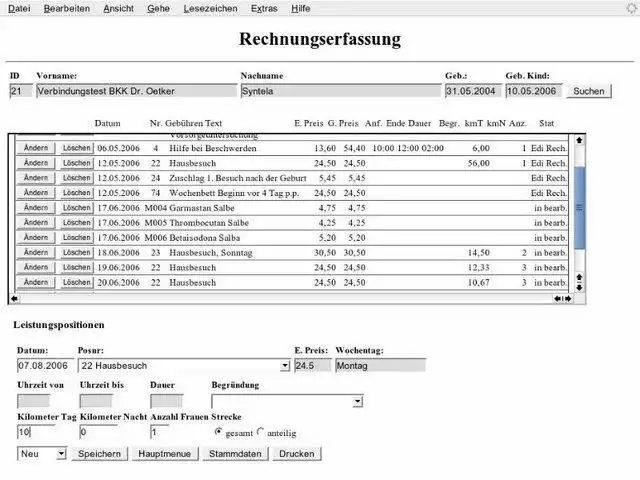Open the Datei menu

click(19, 8)
